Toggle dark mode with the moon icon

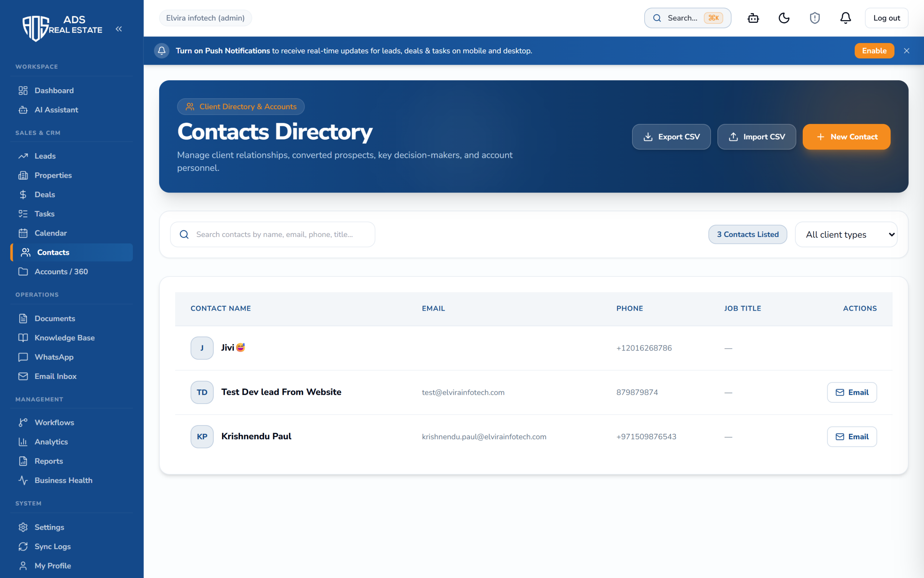tap(784, 18)
